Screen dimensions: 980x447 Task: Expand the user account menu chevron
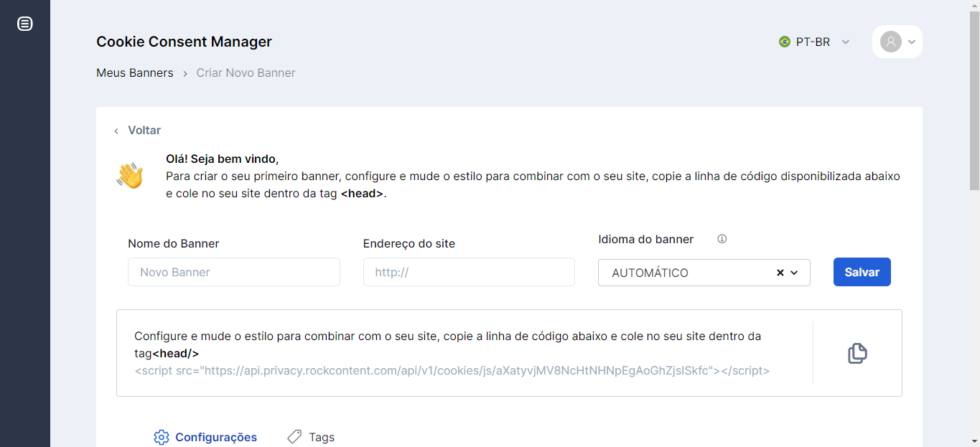912,42
